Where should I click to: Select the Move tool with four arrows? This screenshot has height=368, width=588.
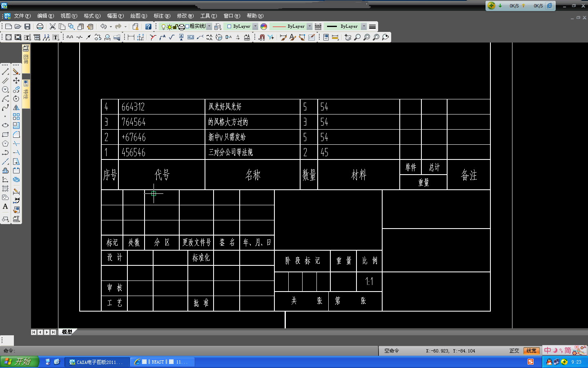point(16,81)
